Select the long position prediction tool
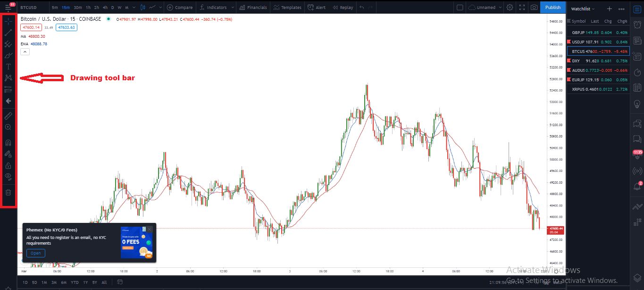This screenshot has height=290, width=644. (x=8, y=89)
